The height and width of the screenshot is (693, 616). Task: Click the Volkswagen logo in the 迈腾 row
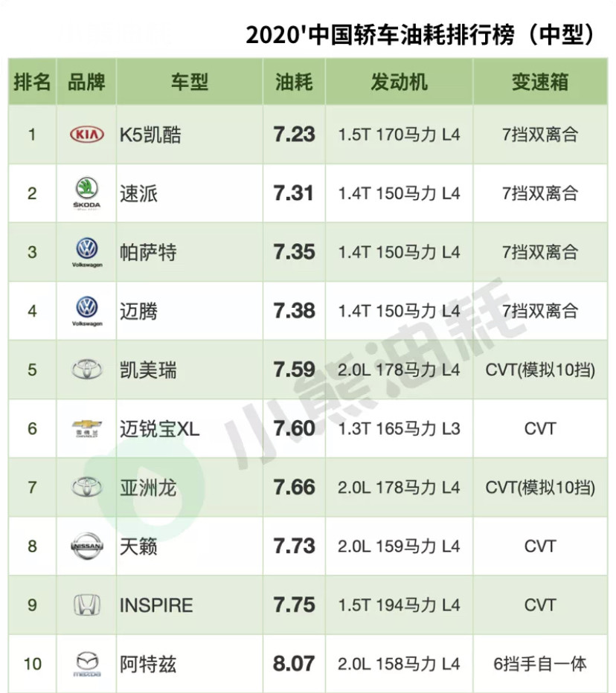click(87, 311)
